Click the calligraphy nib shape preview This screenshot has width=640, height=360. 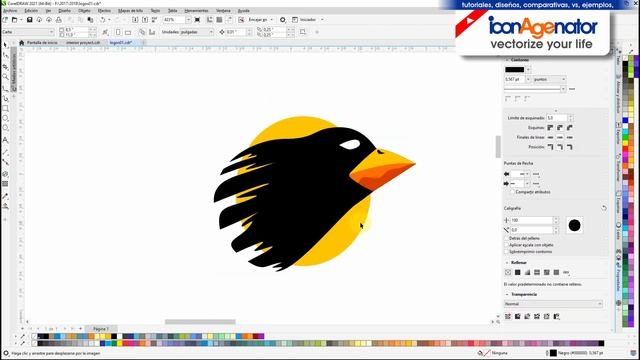click(574, 225)
